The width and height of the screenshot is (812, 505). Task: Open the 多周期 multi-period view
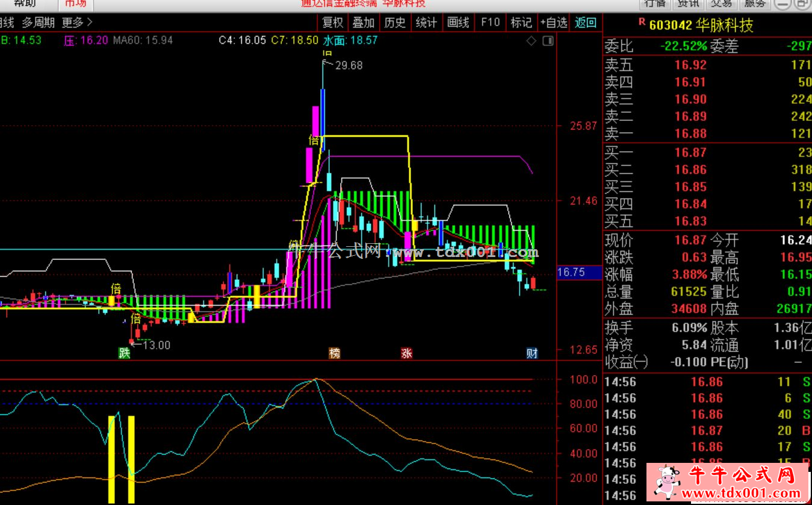point(39,23)
